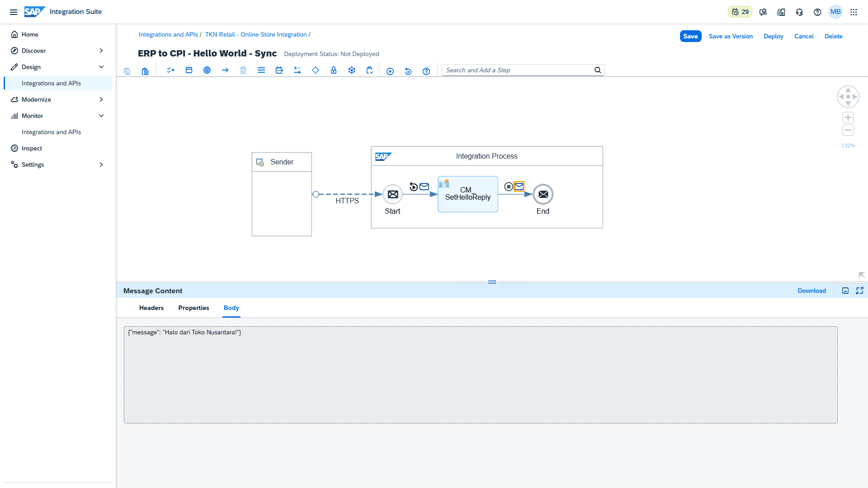Select the Body tab
The image size is (868, 488).
tap(231, 308)
